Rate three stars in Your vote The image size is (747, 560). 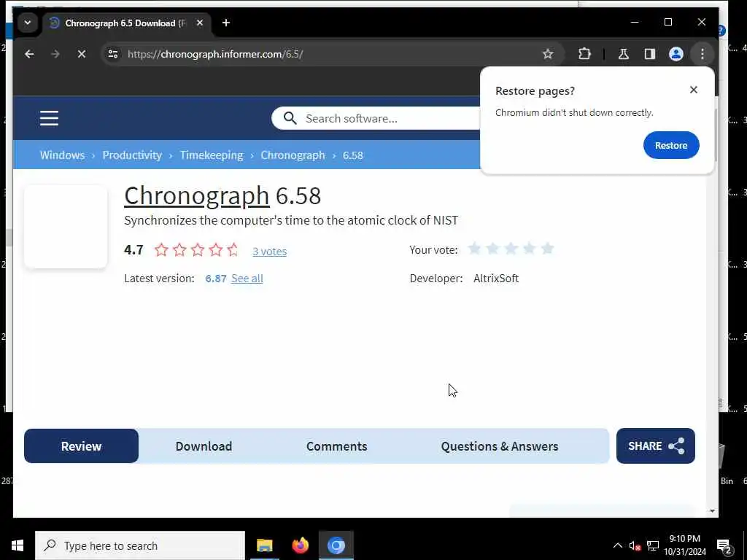pos(511,249)
